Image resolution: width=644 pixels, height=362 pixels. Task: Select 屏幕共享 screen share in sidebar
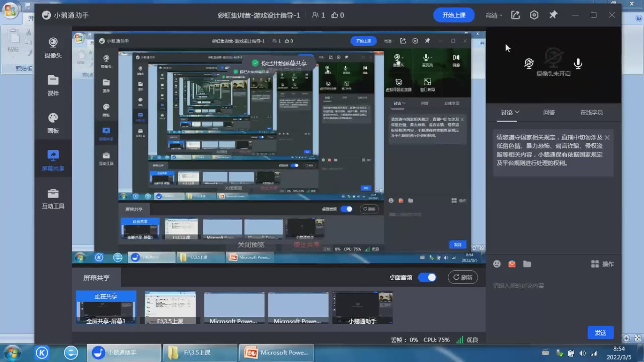click(53, 161)
